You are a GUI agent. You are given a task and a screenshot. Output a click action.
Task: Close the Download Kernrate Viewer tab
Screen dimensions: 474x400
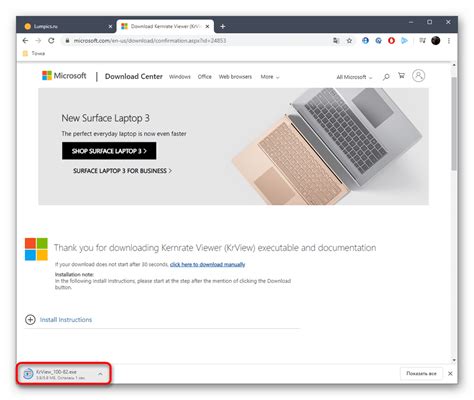click(207, 26)
